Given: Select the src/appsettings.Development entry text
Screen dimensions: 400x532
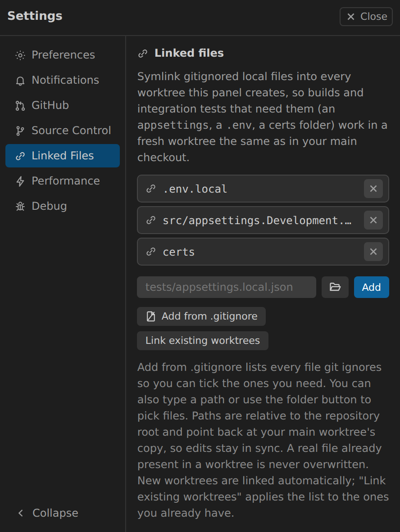Looking at the screenshot, I should click(x=257, y=221).
